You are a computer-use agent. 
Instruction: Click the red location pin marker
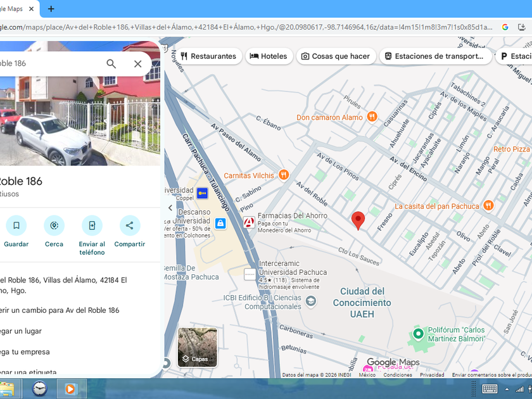(358, 220)
